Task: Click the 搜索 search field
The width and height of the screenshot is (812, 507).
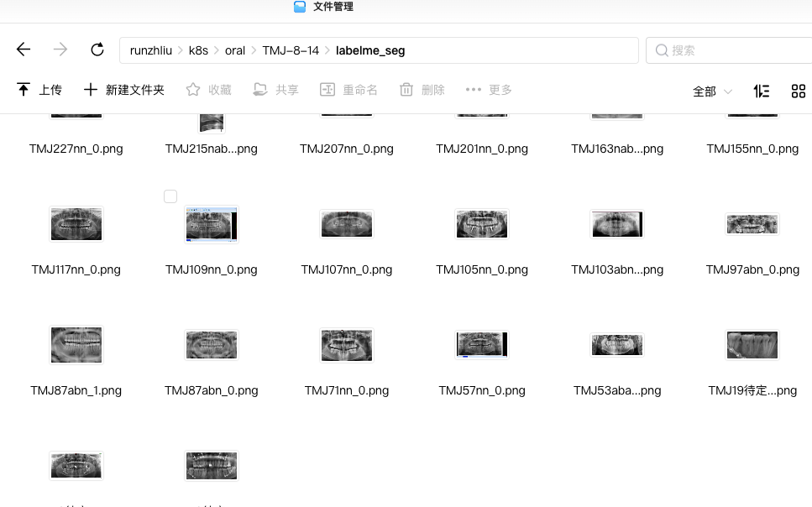Action: [729, 50]
